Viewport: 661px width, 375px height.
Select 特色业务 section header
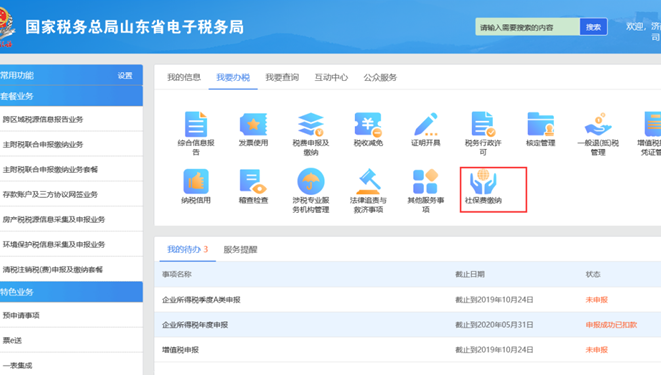pyautogui.click(x=71, y=292)
